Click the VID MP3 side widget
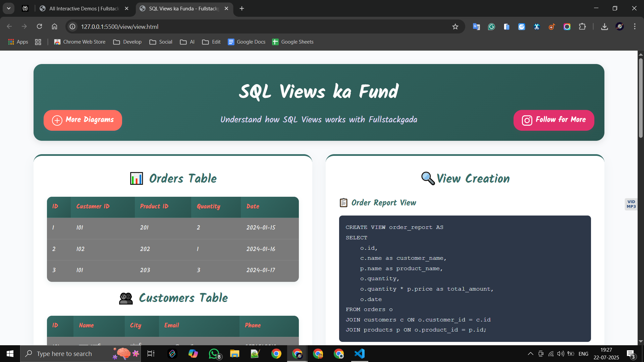644x362 pixels. tap(631, 204)
